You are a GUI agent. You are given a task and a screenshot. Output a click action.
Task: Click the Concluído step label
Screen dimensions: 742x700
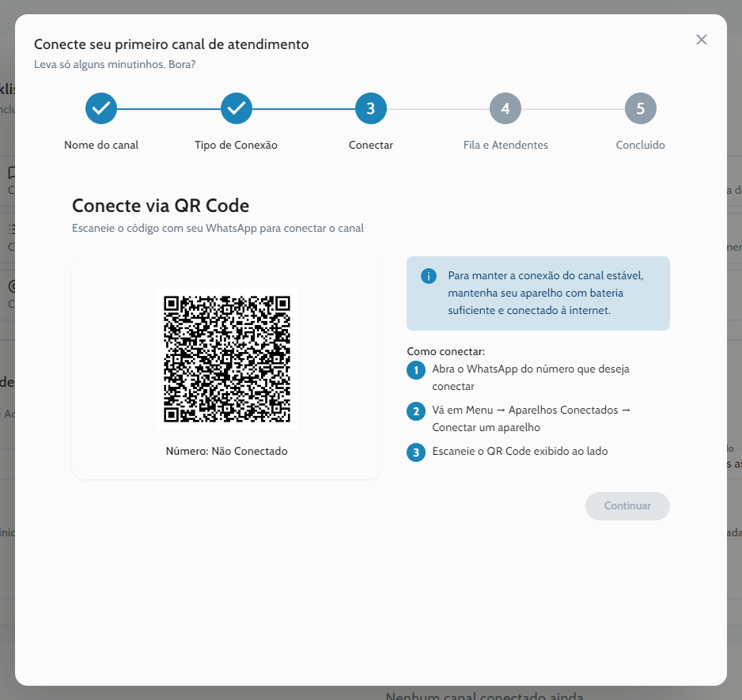tap(640, 145)
